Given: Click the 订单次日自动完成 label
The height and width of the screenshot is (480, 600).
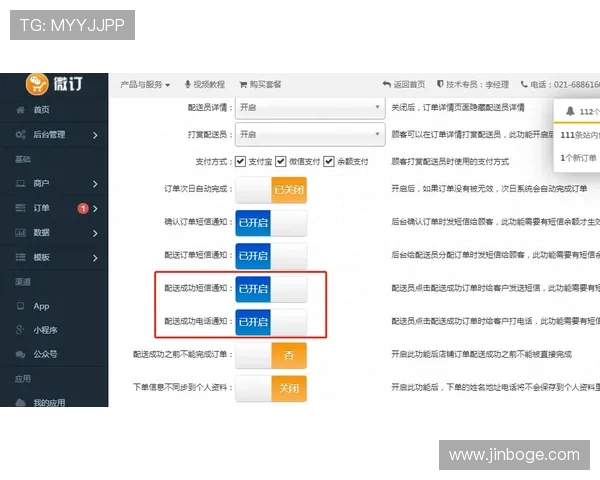Looking at the screenshot, I should (196, 189).
